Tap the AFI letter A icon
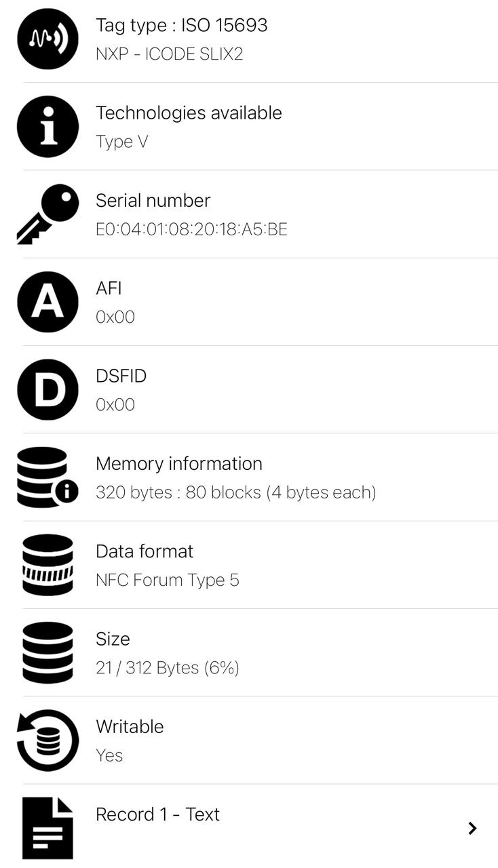 (x=47, y=302)
